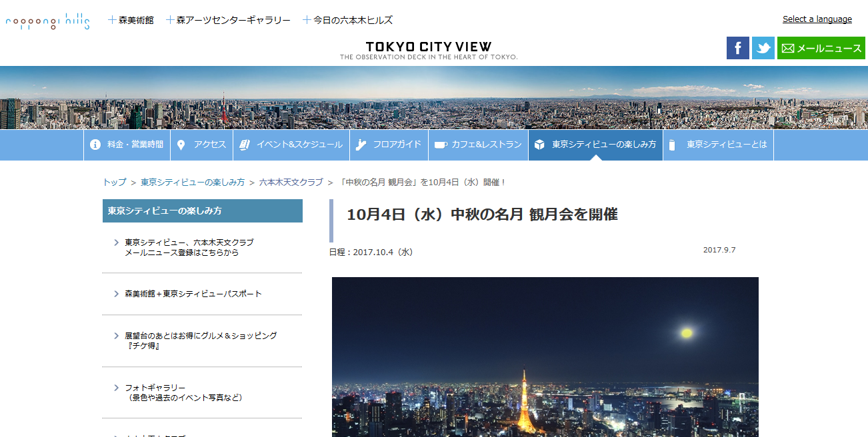Image resolution: width=868 pixels, height=437 pixels.
Task: Click the cup icon beside カフェ&レストラン
Action: 440,145
